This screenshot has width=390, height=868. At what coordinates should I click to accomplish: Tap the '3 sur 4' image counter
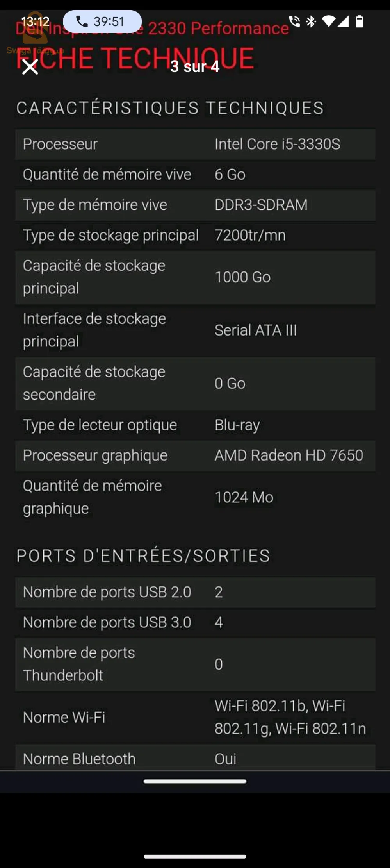(195, 67)
